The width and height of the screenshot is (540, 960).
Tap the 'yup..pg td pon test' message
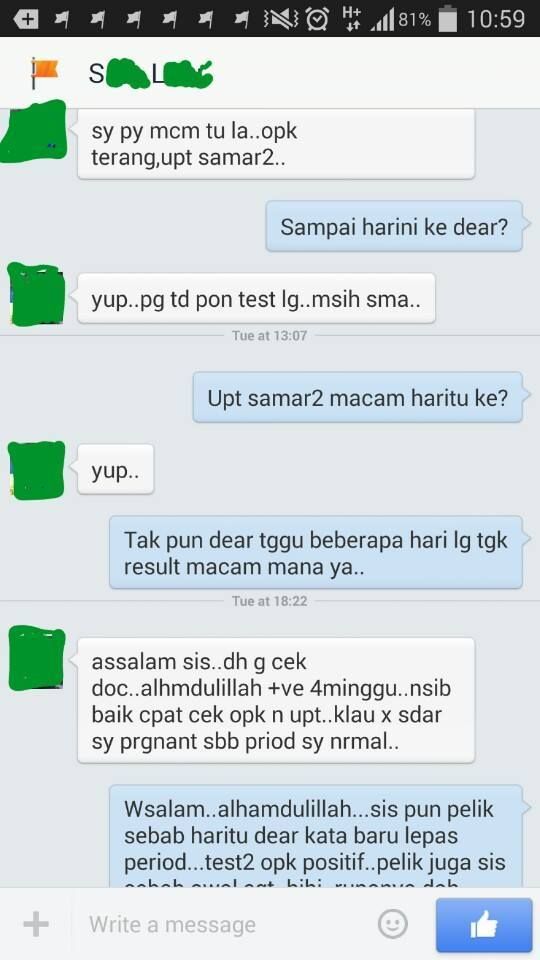click(x=256, y=298)
